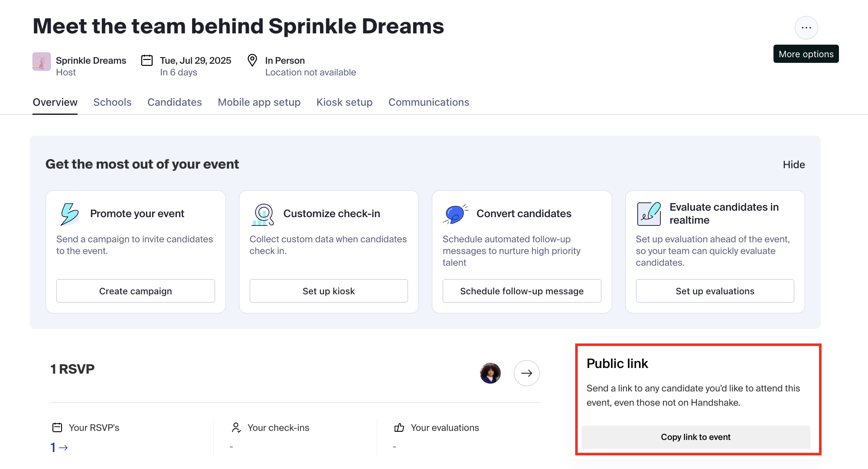Open the Candidates tab
The image size is (868, 469).
coord(174,102)
